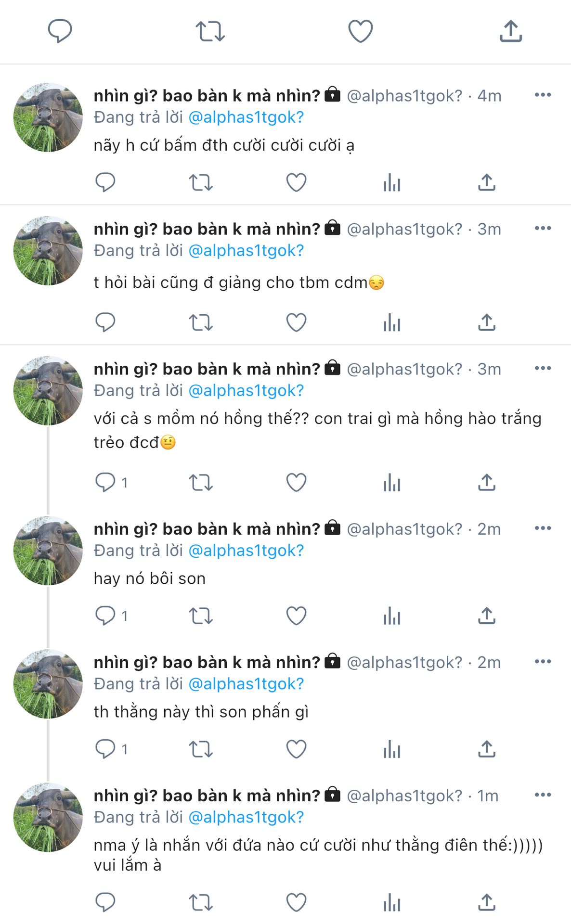571x924 pixels.
Task: Like the "nma ý là nhắn" tweet
Action: coord(296,902)
